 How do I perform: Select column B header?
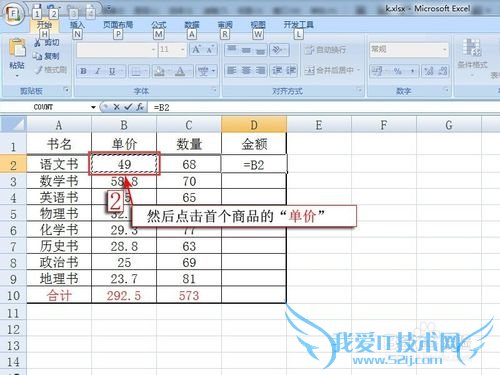click(124, 125)
